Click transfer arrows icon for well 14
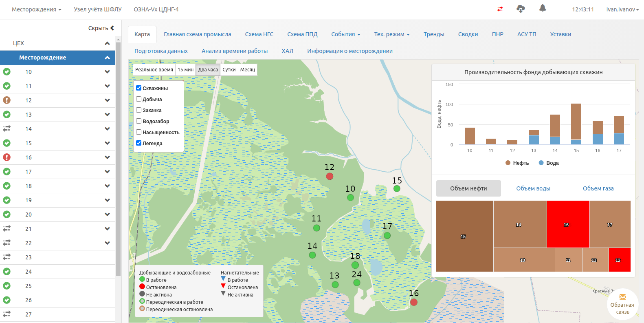The width and height of the screenshot is (644, 323). point(7,128)
